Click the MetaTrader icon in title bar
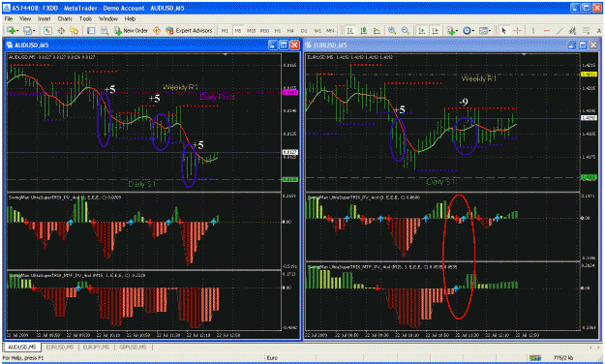 7,8
